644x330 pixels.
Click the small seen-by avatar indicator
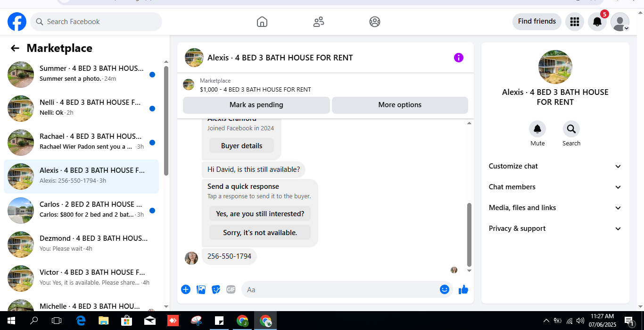[x=454, y=270]
